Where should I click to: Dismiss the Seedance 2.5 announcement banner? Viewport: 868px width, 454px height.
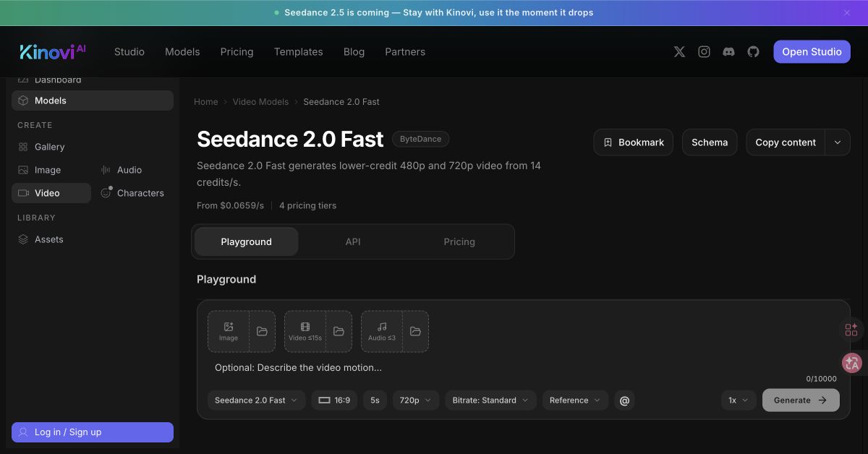(847, 12)
